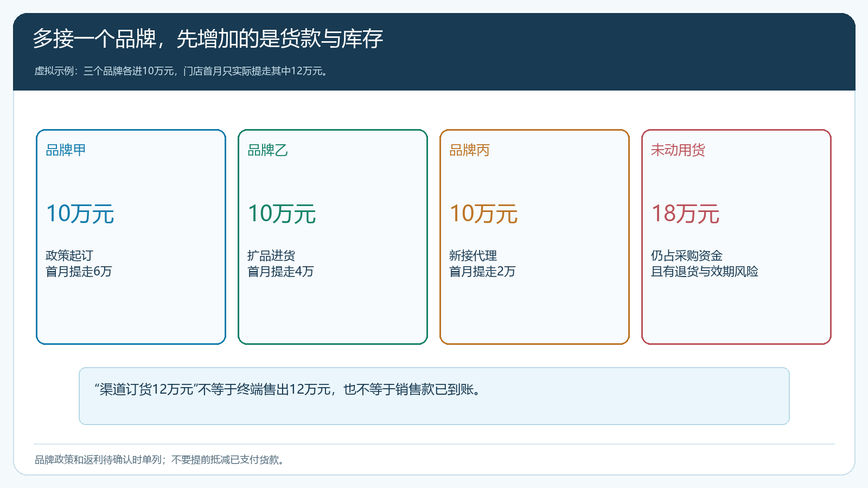Select the 品牌乙 card heading
Image resolution: width=868 pixels, height=488 pixels.
tap(267, 150)
